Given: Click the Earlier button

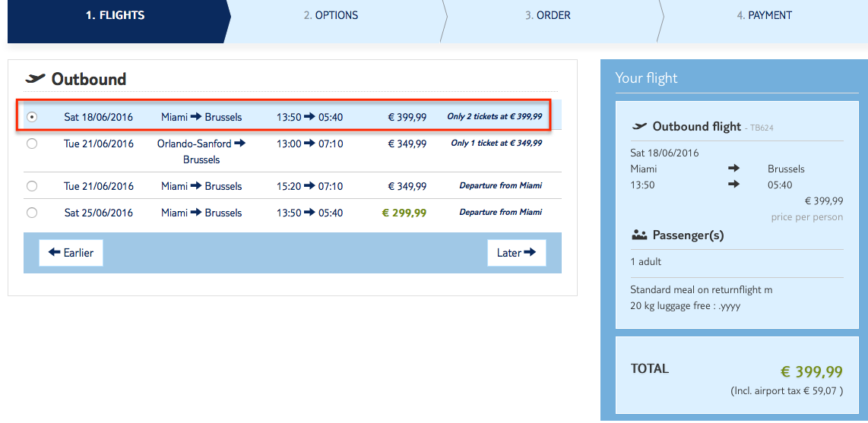Looking at the screenshot, I should click(71, 253).
